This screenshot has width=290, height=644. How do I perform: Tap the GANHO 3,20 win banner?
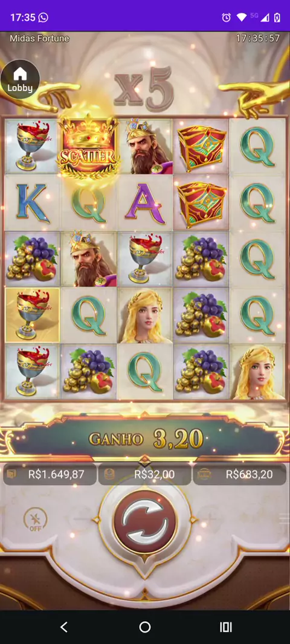(145, 439)
